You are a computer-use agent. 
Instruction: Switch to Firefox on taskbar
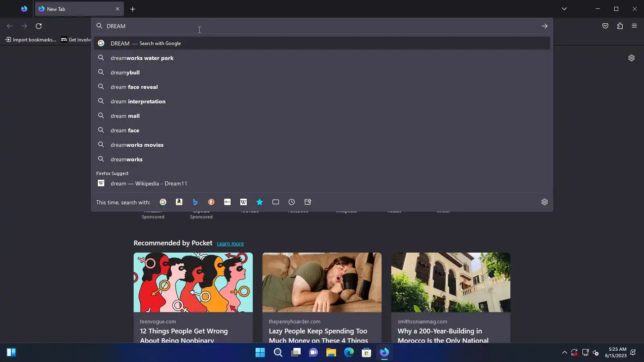[x=384, y=352]
